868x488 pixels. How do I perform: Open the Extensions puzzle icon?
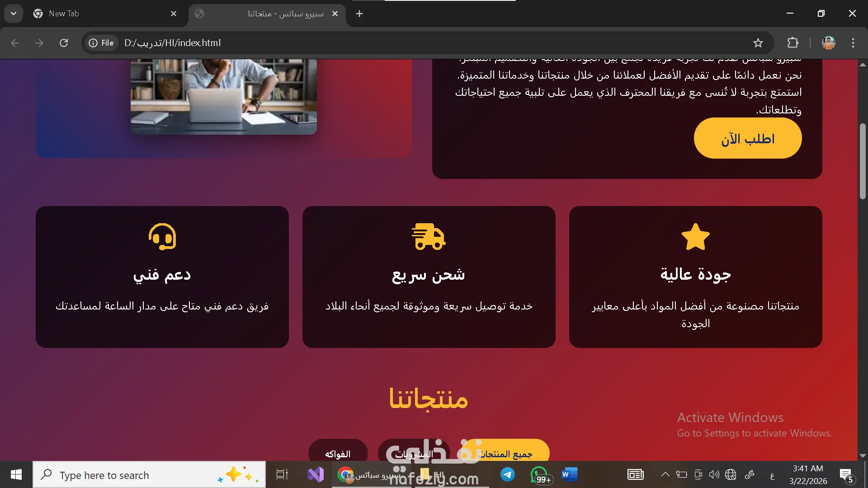793,43
